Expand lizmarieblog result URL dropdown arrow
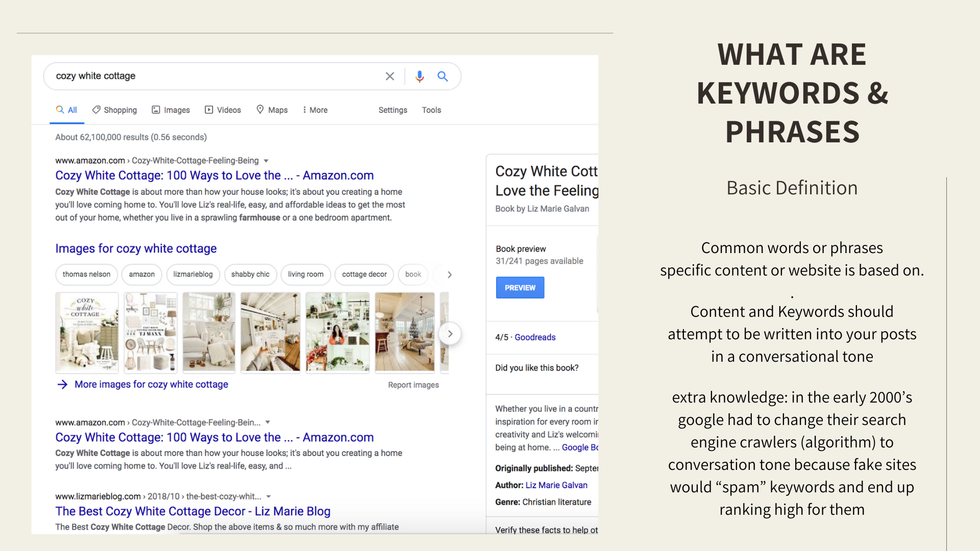The width and height of the screenshot is (980, 551). pyautogui.click(x=268, y=496)
